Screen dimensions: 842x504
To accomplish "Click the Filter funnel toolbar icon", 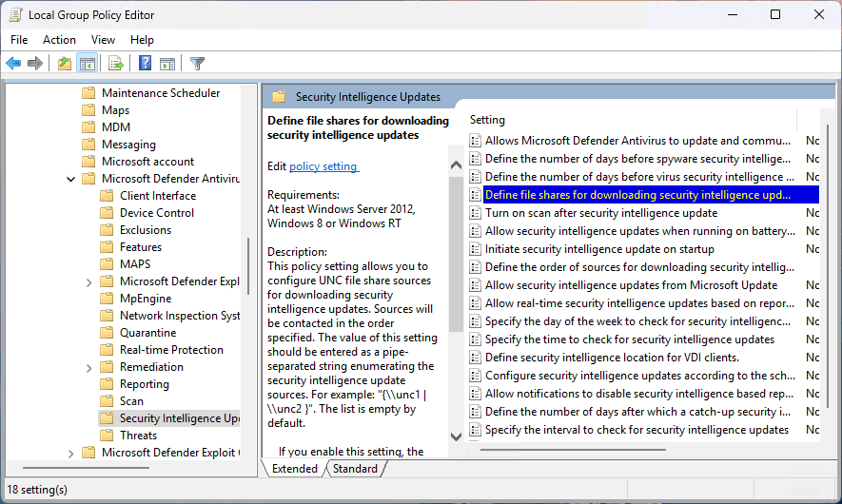I will [x=197, y=64].
